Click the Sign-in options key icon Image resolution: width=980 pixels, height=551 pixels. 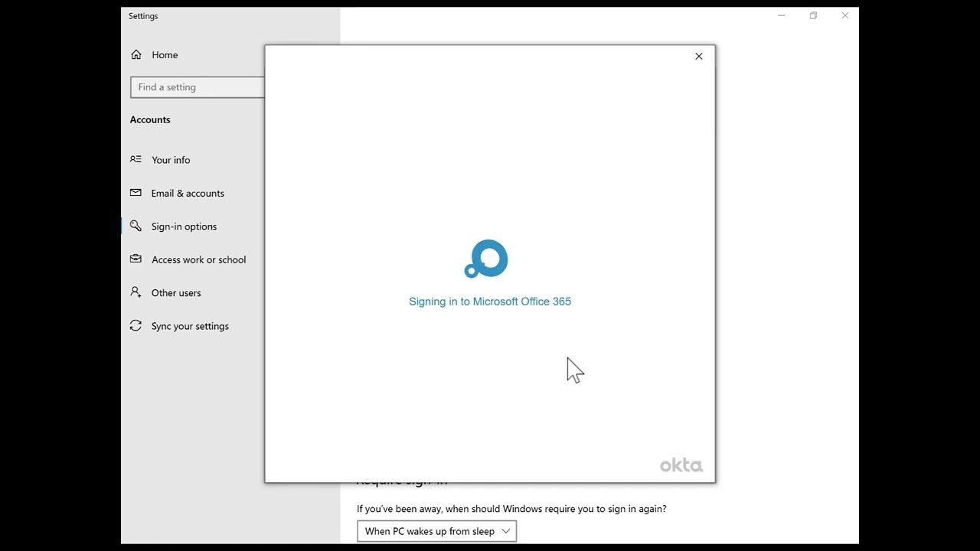coord(136,226)
